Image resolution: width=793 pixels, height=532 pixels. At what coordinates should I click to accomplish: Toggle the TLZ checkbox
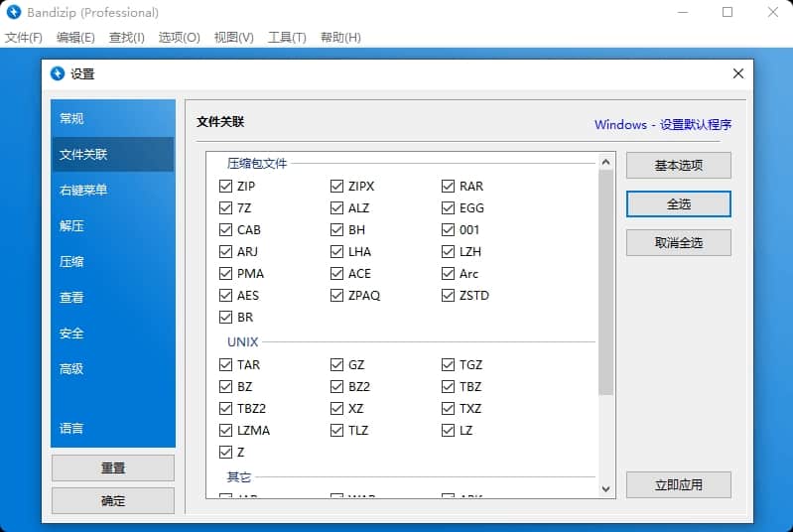[x=336, y=431]
